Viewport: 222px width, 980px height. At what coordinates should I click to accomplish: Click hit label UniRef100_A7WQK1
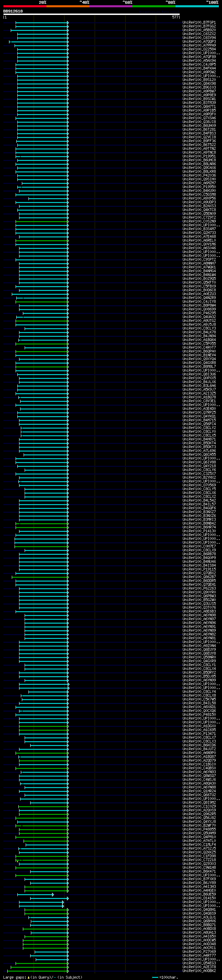[199, 267]
